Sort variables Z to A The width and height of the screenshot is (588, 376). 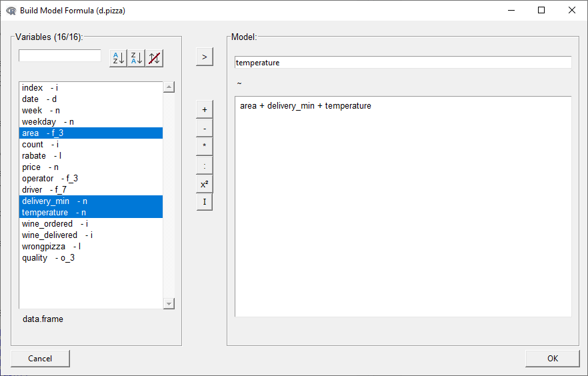137,58
